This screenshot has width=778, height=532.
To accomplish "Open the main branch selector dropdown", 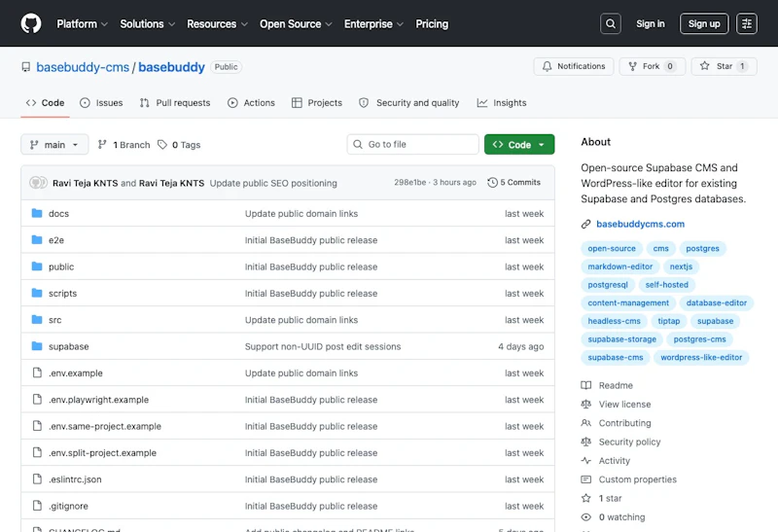I will 54,144.
